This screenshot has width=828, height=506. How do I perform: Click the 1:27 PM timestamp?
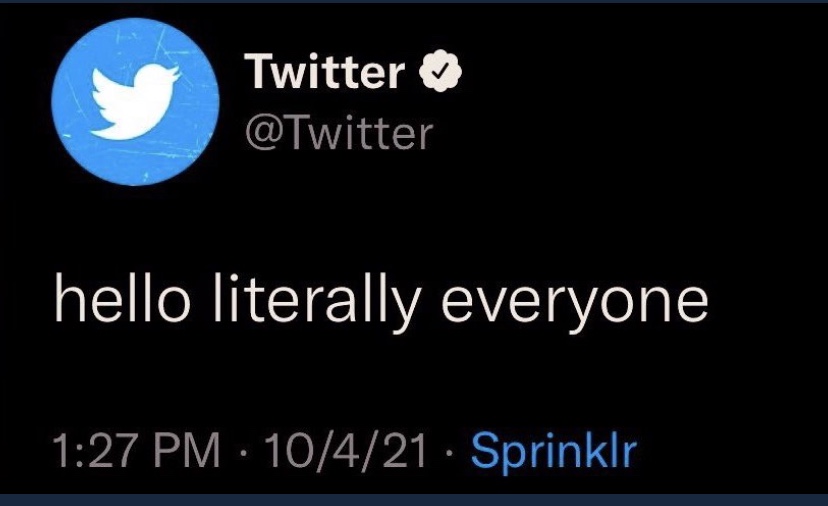(x=136, y=451)
